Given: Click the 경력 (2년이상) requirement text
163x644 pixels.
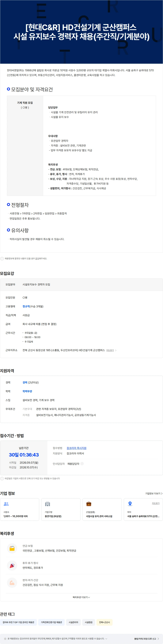Looking at the screenshot, I should click(31, 382).
